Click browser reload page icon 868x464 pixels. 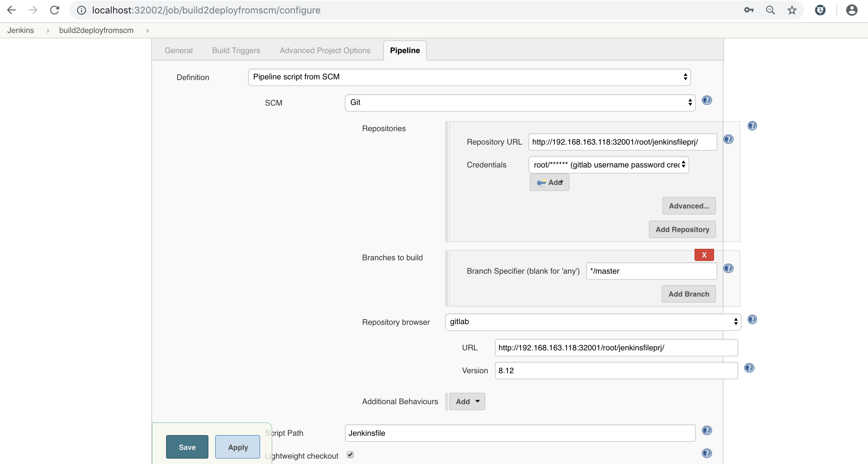(x=54, y=10)
